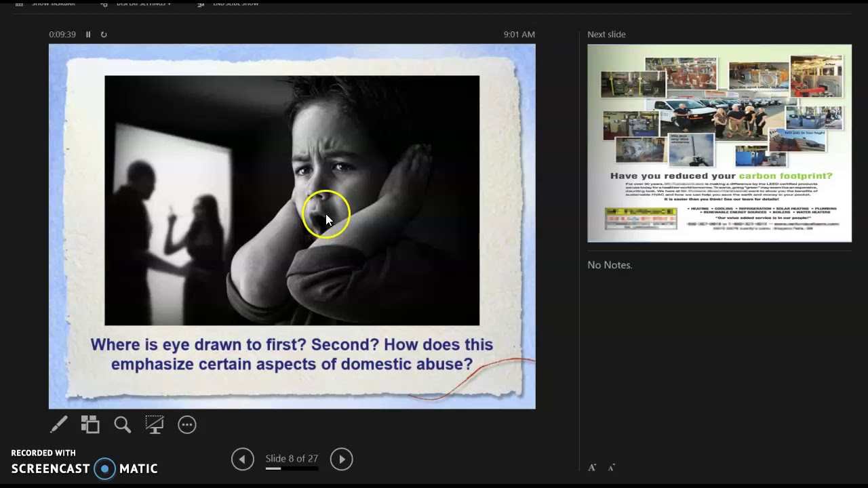Viewport: 868px width, 488px height.
Task: Open more slide show options menu
Action: [x=187, y=425]
